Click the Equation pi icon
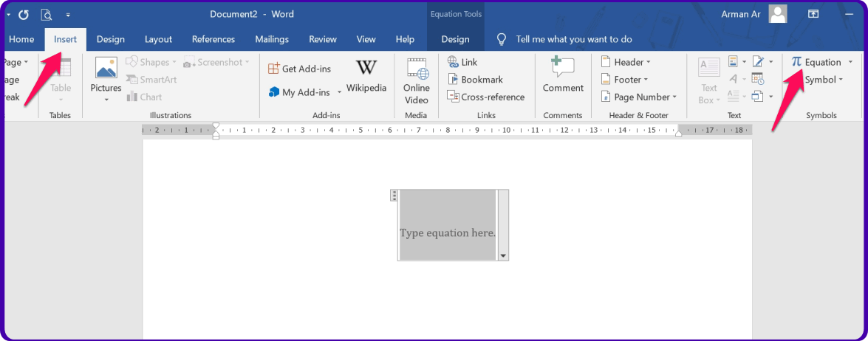Screen dimensions: 868x341 [x=796, y=62]
